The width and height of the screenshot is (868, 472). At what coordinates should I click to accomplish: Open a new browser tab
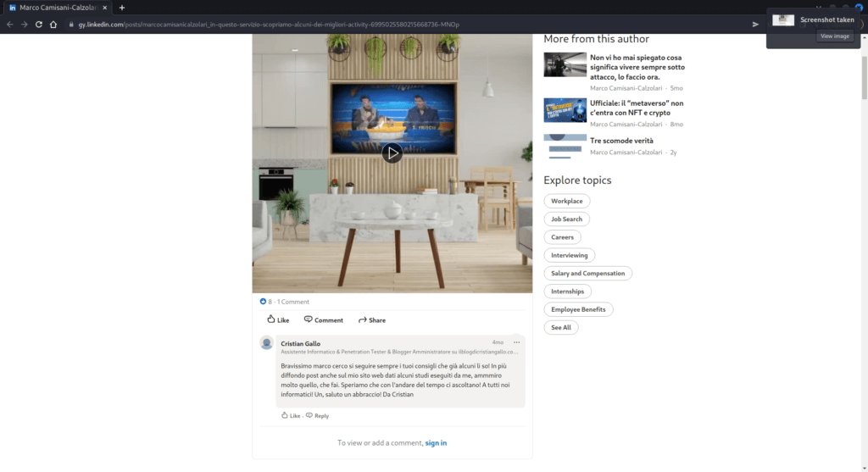click(x=122, y=8)
